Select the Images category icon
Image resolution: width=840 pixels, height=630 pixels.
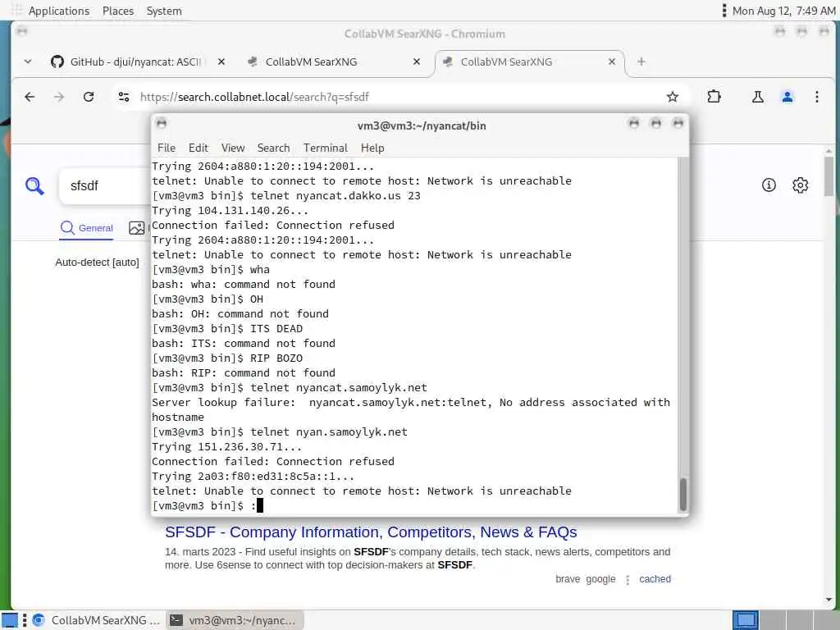coord(137,228)
